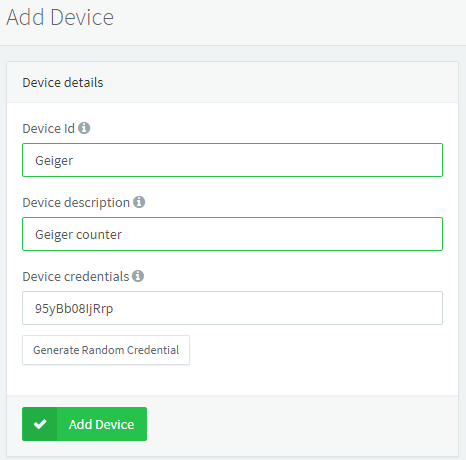Show the Device description info tooltip icon
The height and width of the screenshot is (460, 466).
coord(139,202)
